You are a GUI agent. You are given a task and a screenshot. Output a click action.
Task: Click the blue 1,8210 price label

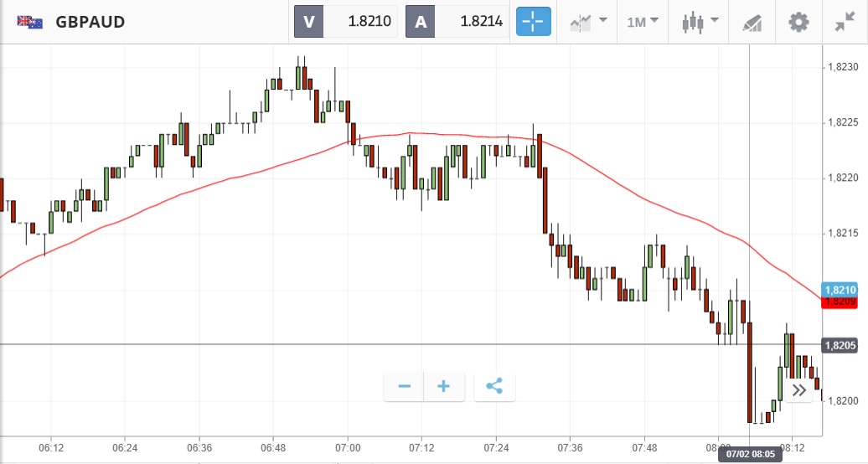tap(840, 290)
